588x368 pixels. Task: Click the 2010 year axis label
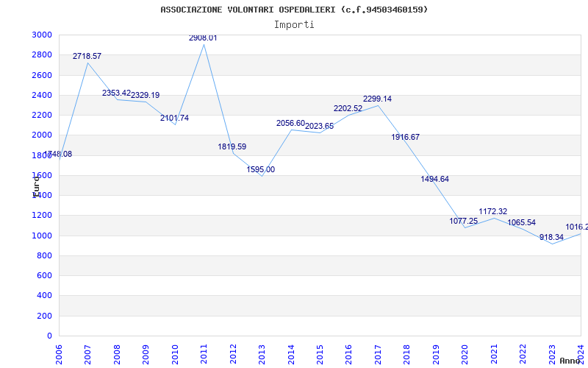[175, 355]
